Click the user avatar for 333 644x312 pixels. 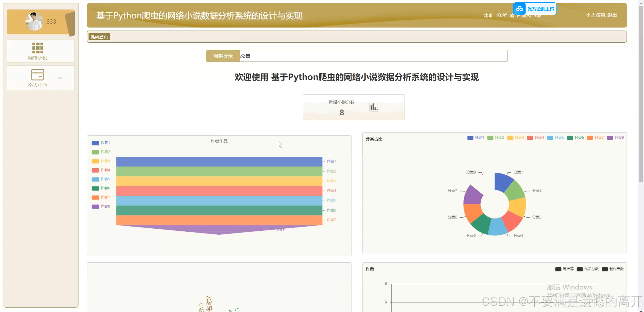34,21
